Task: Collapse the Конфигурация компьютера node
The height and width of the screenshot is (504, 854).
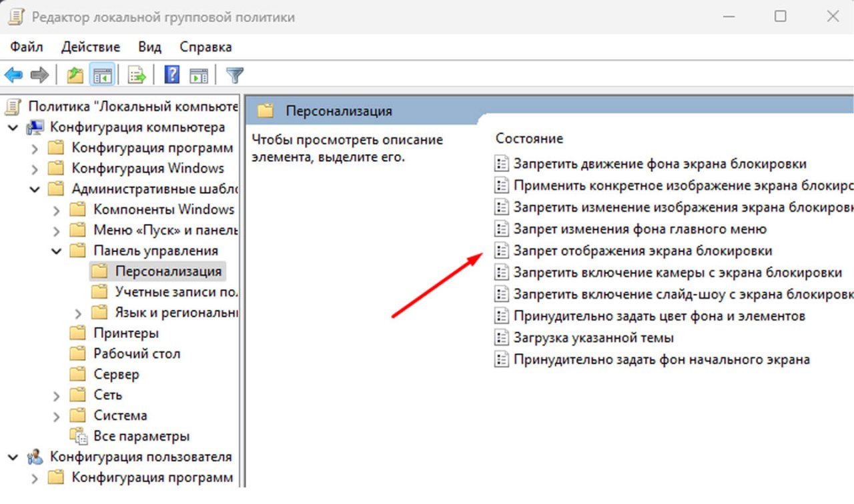Action: pyautogui.click(x=13, y=127)
